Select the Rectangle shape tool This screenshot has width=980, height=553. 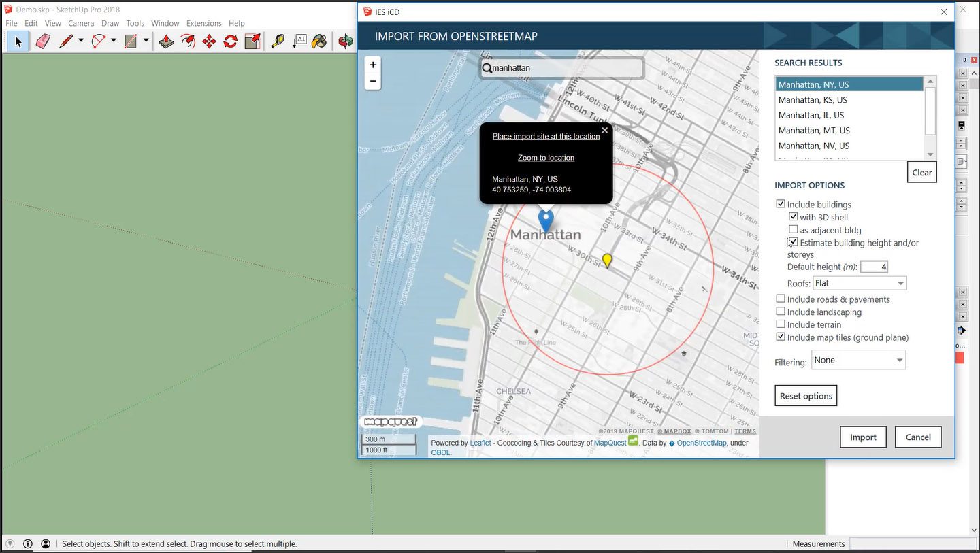click(x=131, y=41)
